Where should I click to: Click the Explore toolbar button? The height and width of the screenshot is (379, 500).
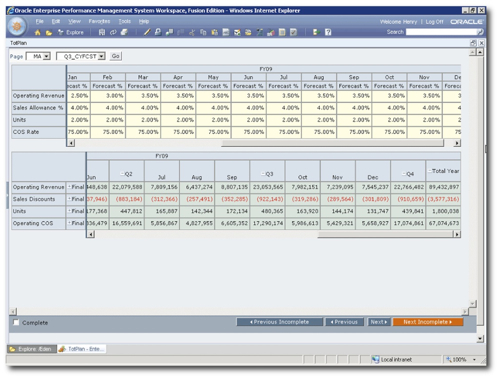point(71,32)
